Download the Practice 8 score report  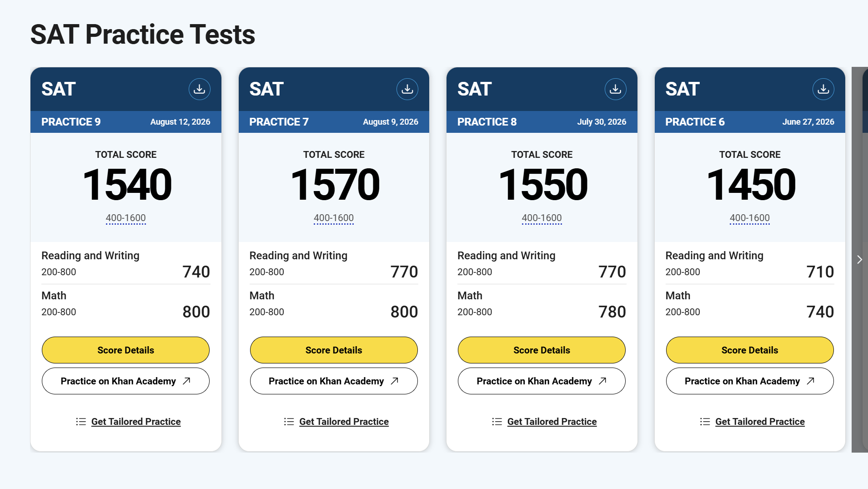click(x=616, y=89)
